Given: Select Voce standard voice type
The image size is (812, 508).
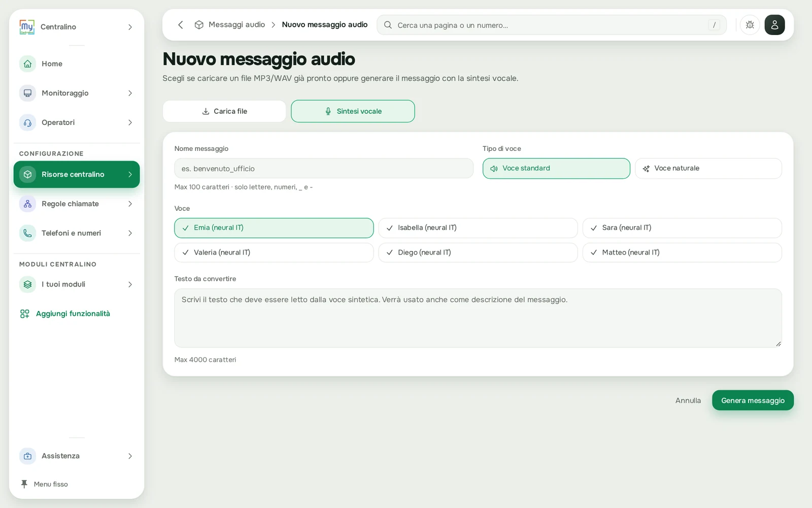Looking at the screenshot, I should pyautogui.click(x=556, y=168).
